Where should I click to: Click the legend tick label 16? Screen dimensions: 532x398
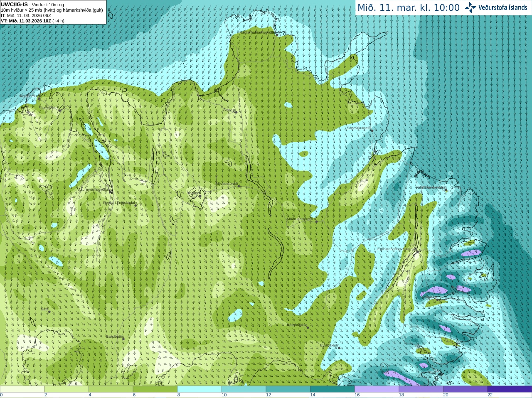coord(357,395)
